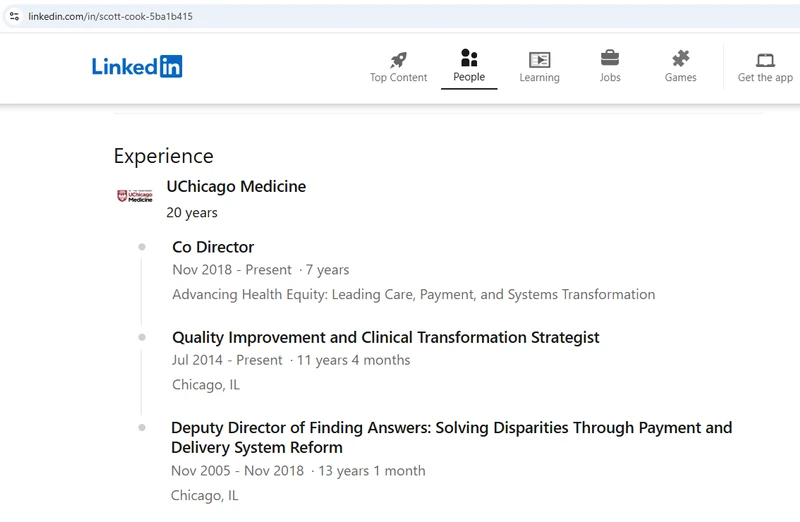Open the UChicago Medicine company link
Image resolution: width=800 pixels, height=522 pixels.
236,187
